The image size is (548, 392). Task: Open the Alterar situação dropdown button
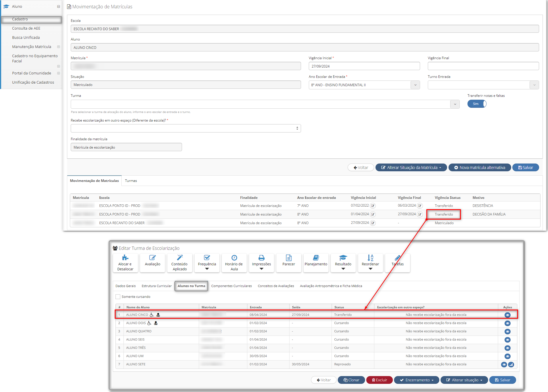tap(464, 380)
